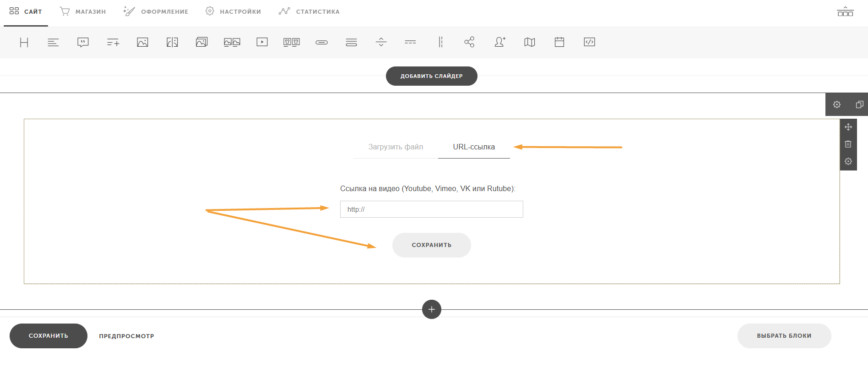Viewport: 868px width, 368px height.
Task: Insert social share buttons block
Action: coord(469,42)
